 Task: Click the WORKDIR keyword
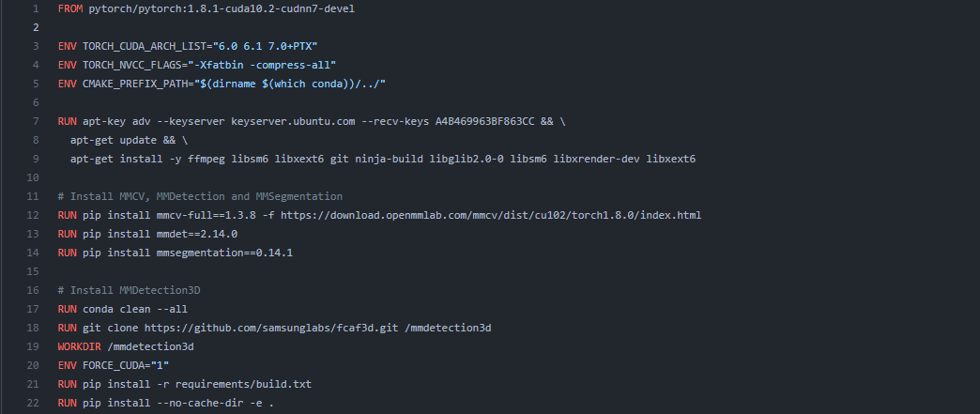(80, 346)
